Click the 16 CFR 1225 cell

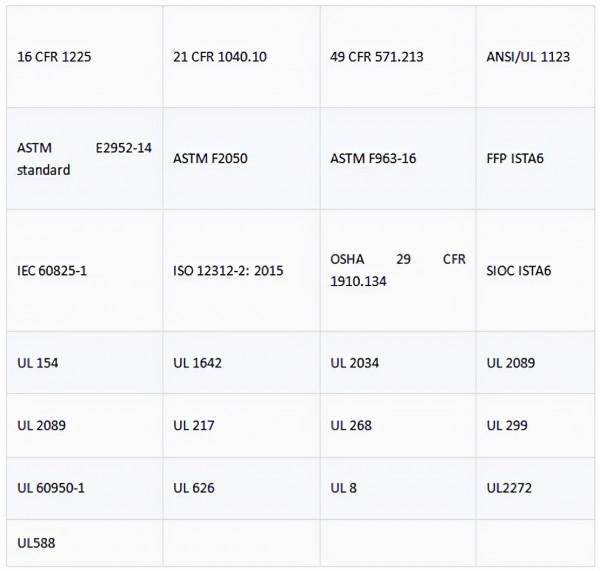pos(53,57)
